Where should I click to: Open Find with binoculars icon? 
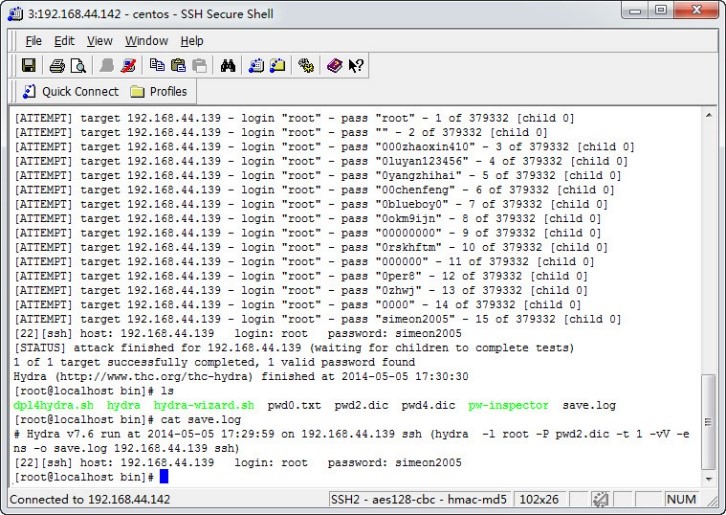coord(228,65)
